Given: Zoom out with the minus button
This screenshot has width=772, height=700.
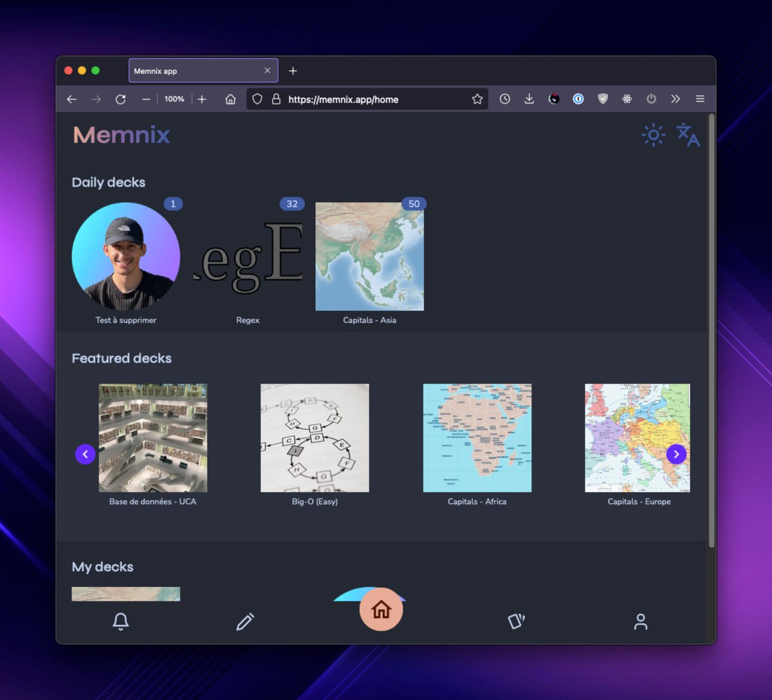Looking at the screenshot, I should [146, 99].
